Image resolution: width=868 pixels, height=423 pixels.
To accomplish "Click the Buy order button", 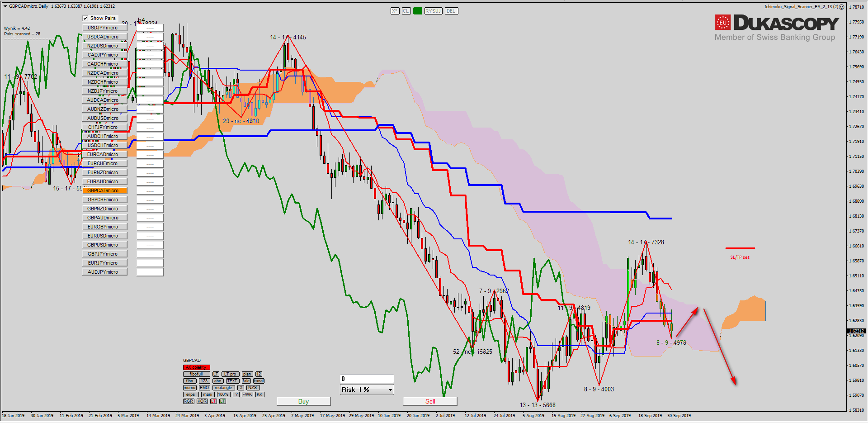I will point(303,401).
